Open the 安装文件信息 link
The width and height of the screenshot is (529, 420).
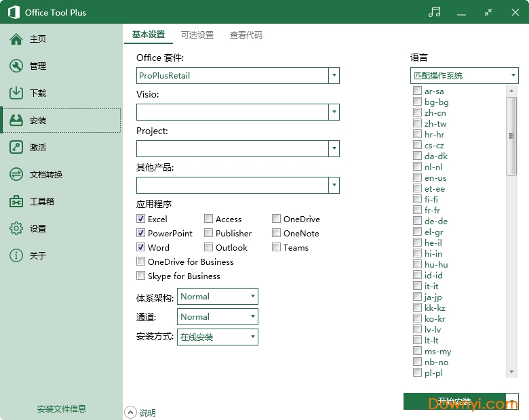pos(62,409)
